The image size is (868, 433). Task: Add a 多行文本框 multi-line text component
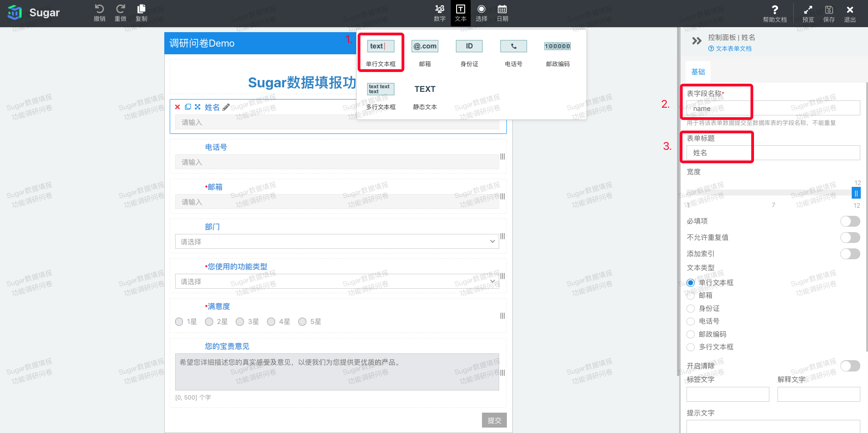(381, 96)
